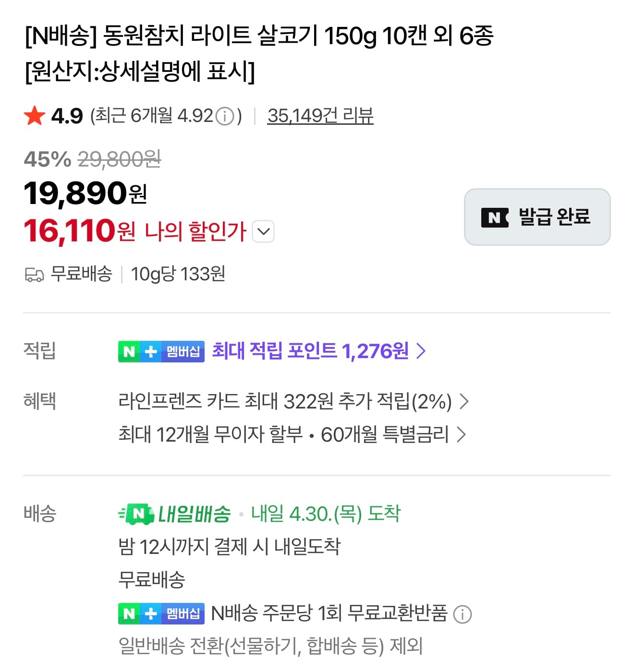Expand the 무이자 할부 특별금리 chevron
This screenshot has width=634, height=672.
(x=461, y=435)
